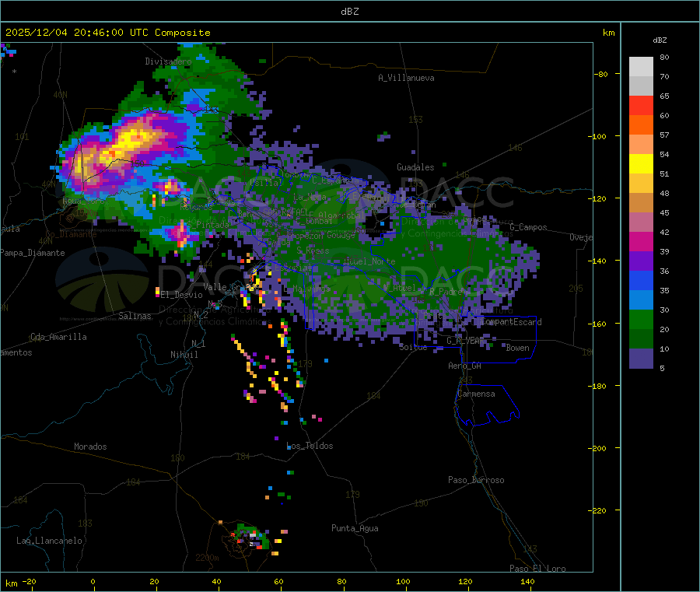
Task: Click the 'Guadales' map label
Action: pyautogui.click(x=415, y=167)
